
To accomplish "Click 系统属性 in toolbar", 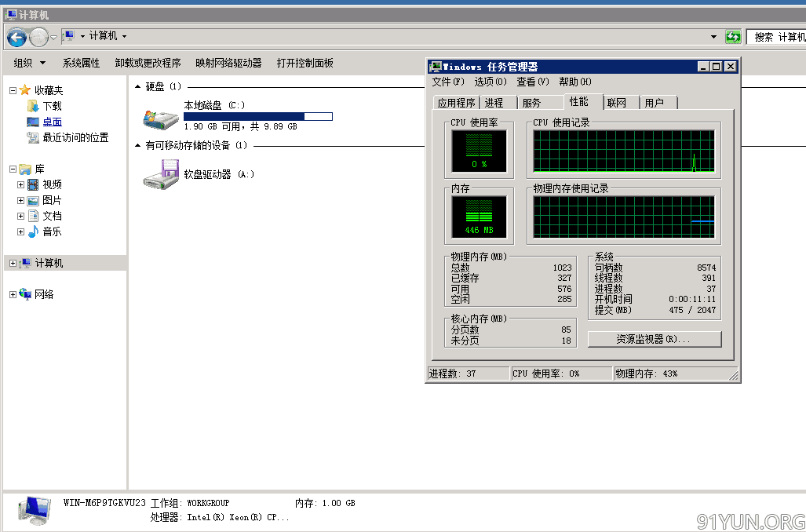I will [81, 63].
